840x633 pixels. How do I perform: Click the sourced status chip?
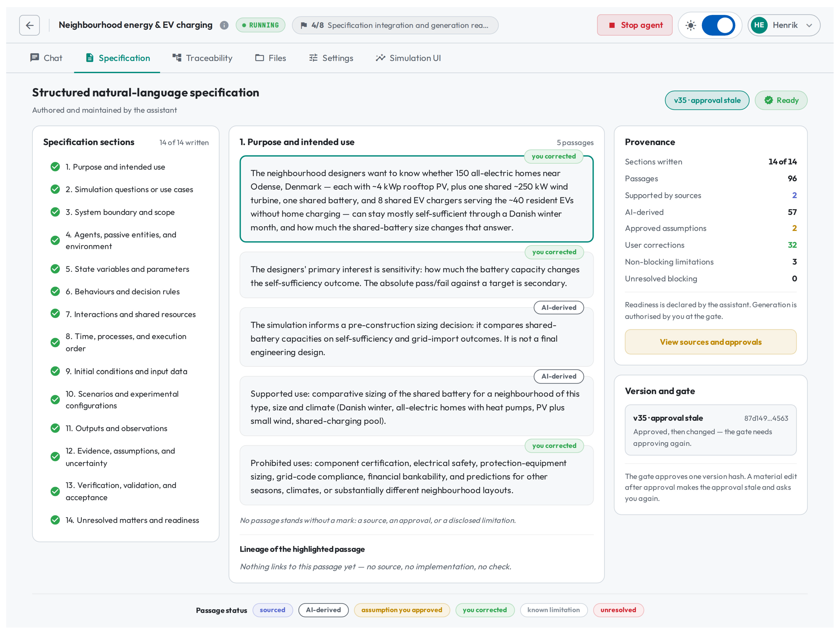(x=273, y=610)
